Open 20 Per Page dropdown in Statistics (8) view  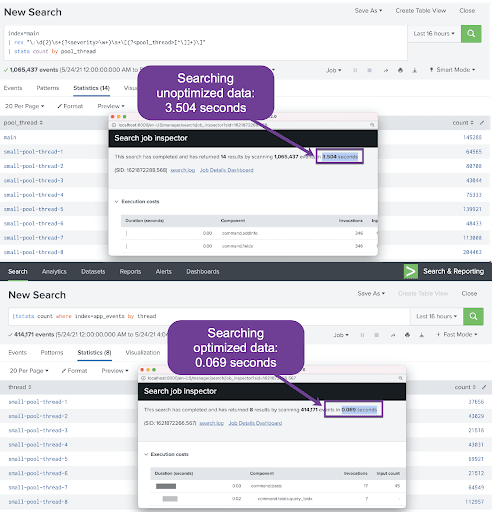[29, 371]
